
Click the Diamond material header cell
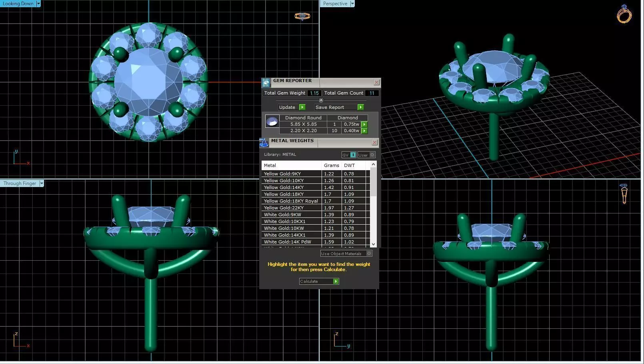click(x=348, y=118)
